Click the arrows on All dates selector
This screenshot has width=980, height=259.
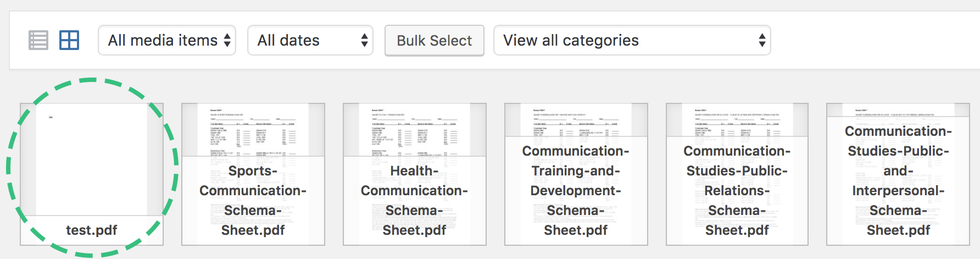coord(364,40)
